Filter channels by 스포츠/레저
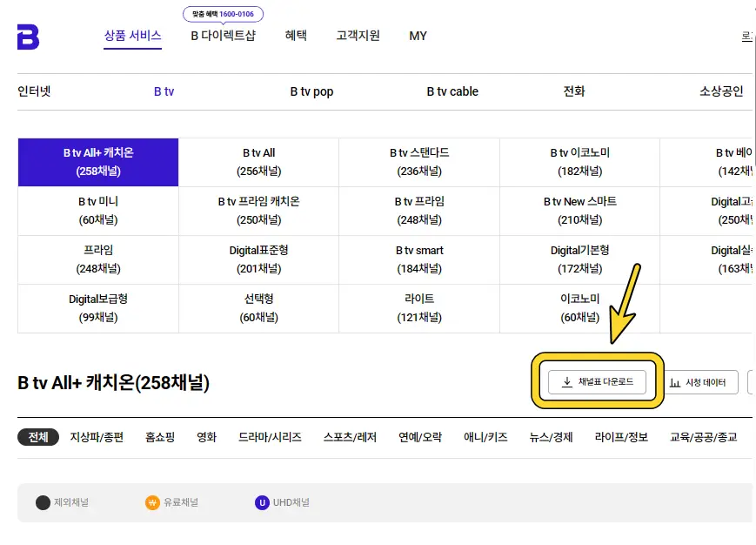 tap(350, 437)
